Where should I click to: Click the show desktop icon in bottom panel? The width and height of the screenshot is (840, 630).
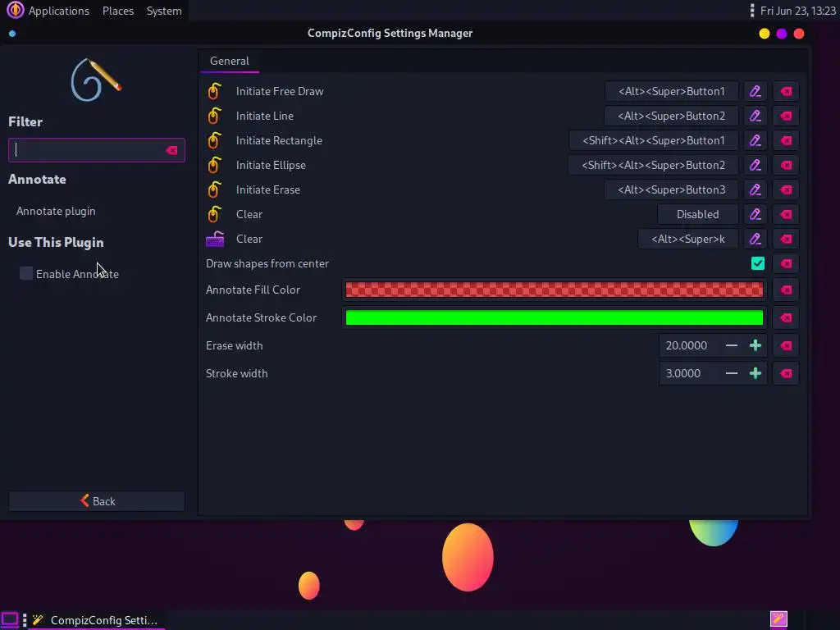(x=10, y=620)
